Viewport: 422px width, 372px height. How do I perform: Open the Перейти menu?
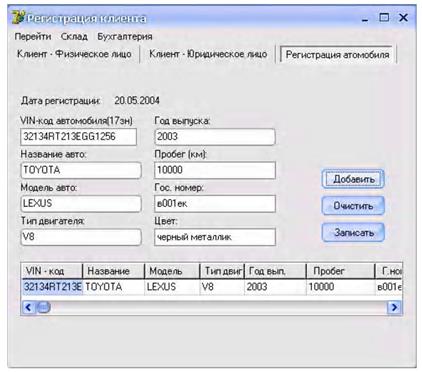click(x=33, y=36)
